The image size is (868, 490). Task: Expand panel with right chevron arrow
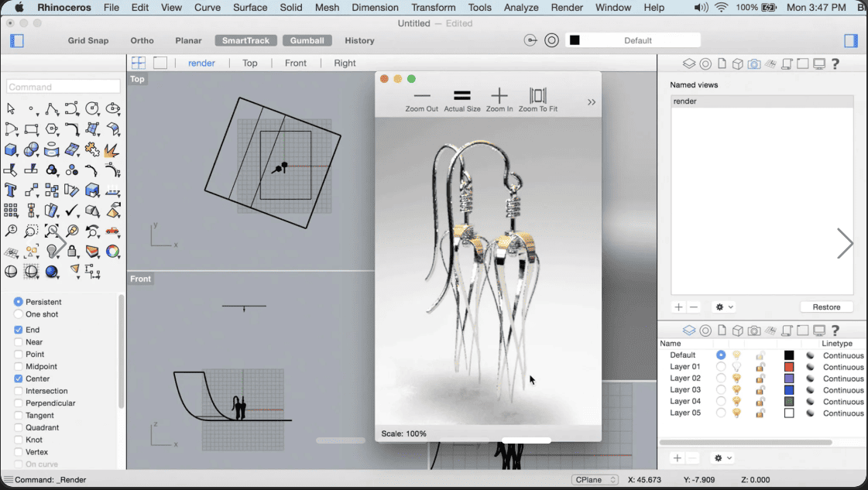[x=845, y=243]
